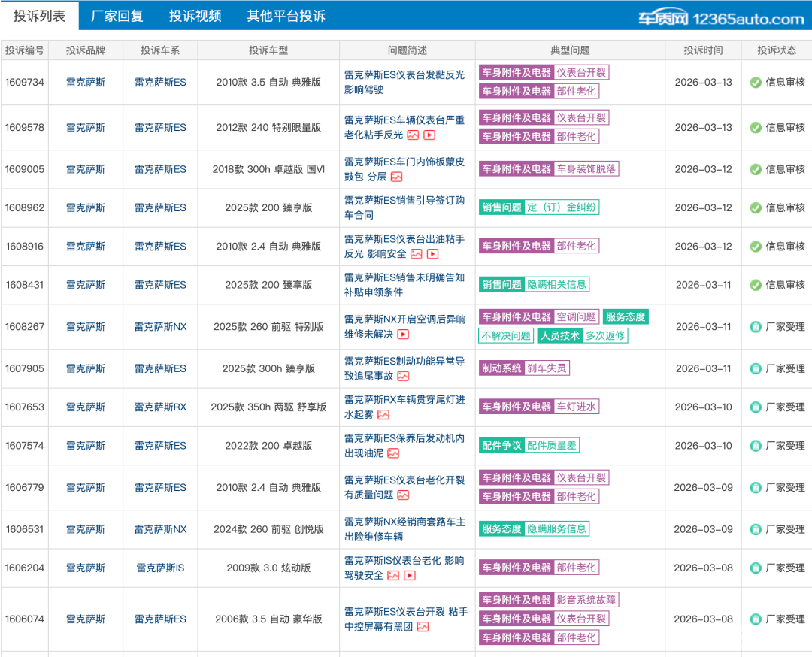The width and height of the screenshot is (812, 657).
Task: Open the 投诉视频 tab
Action: tap(195, 16)
